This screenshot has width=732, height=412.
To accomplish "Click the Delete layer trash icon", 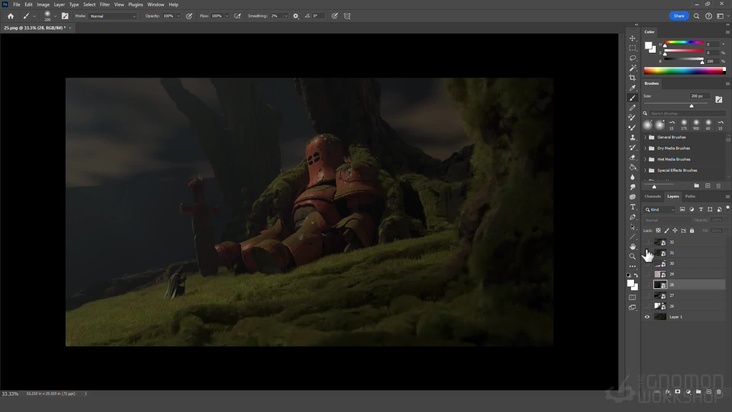I will click(719, 392).
